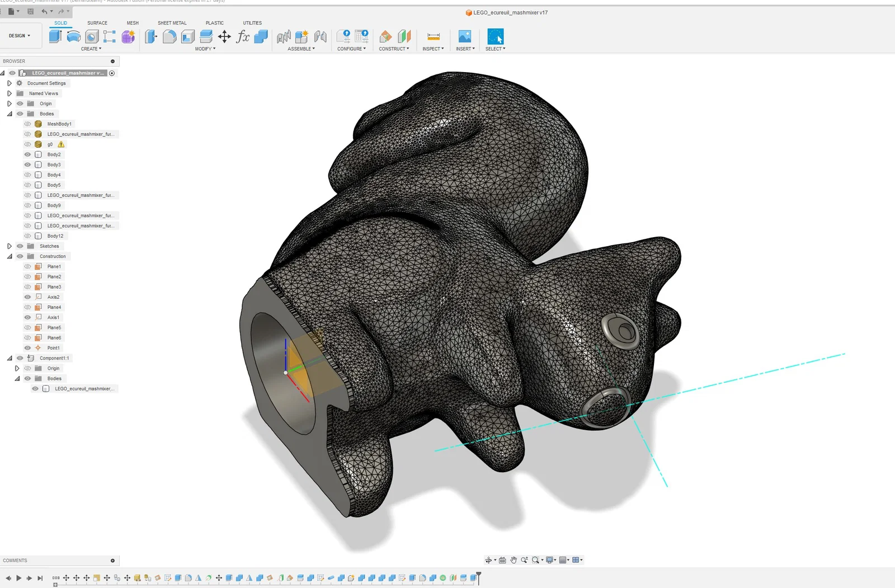Redo the last undone action
This screenshot has height=588, width=895.
61,11
